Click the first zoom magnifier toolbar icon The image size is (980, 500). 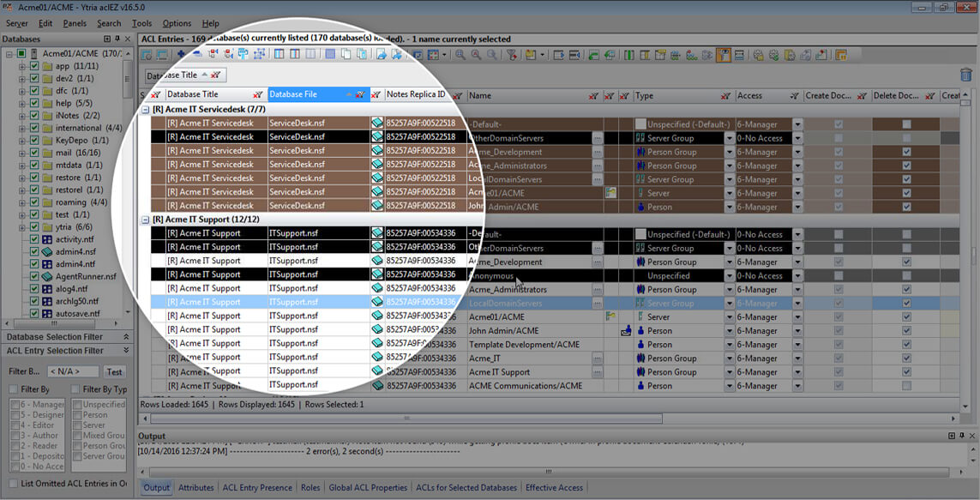click(x=460, y=55)
